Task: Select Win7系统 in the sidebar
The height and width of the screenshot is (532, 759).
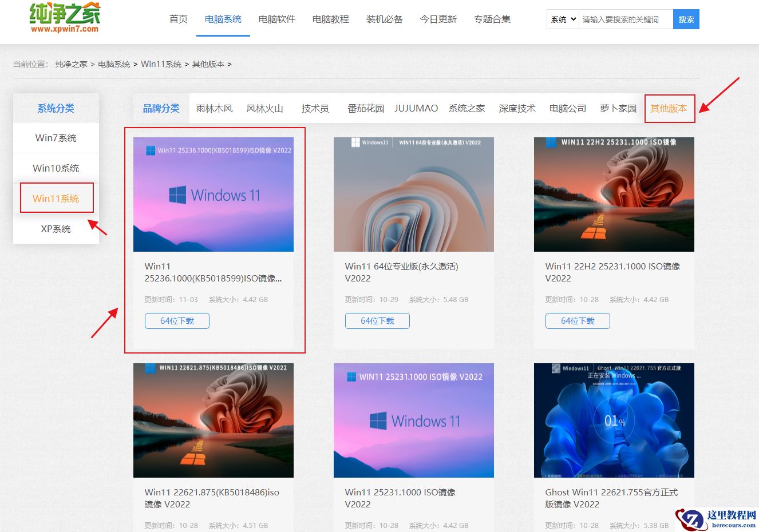Action: point(56,137)
